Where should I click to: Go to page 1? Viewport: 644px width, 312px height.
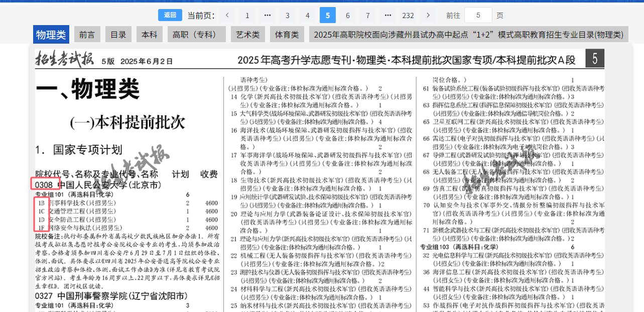point(247,15)
